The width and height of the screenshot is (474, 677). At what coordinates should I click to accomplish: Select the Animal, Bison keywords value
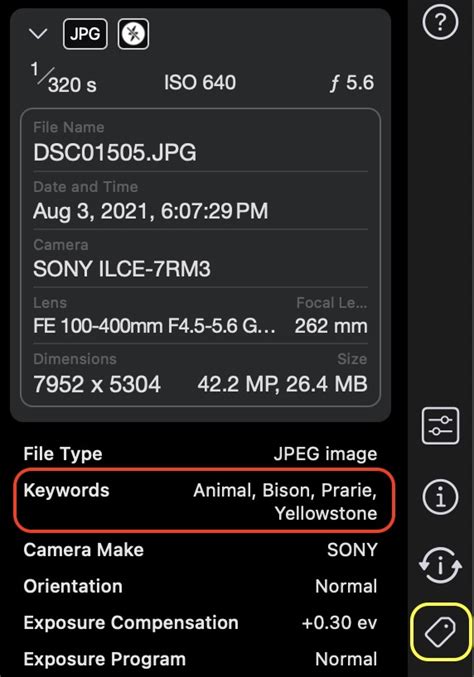[x=285, y=502]
